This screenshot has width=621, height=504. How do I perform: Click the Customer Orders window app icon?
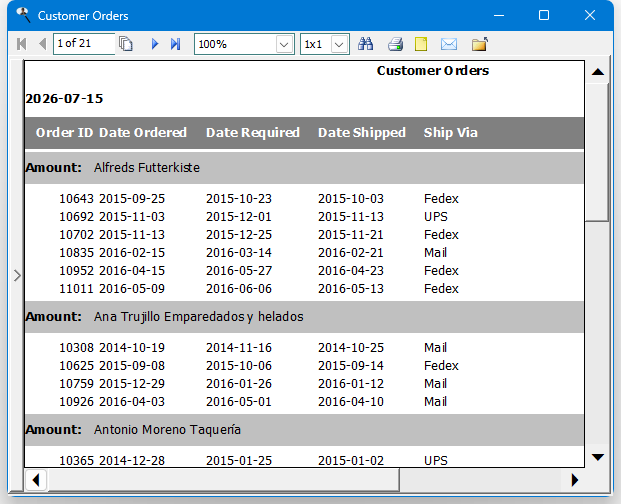coord(23,15)
